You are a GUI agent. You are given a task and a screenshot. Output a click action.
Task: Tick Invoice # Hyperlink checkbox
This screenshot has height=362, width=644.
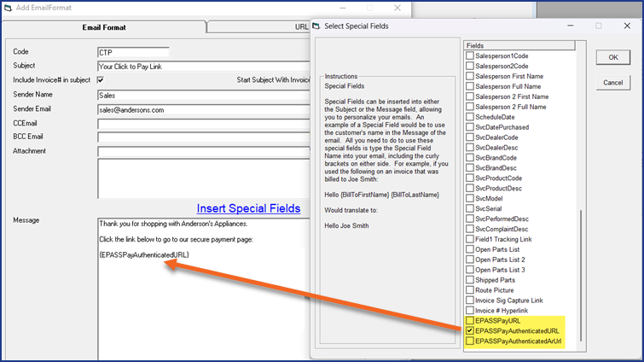(470, 310)
